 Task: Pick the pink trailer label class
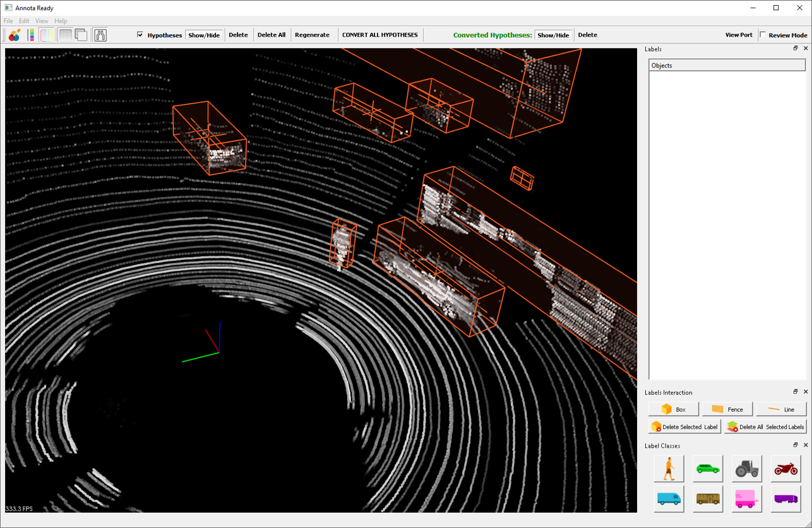click(x=747, y=498)
